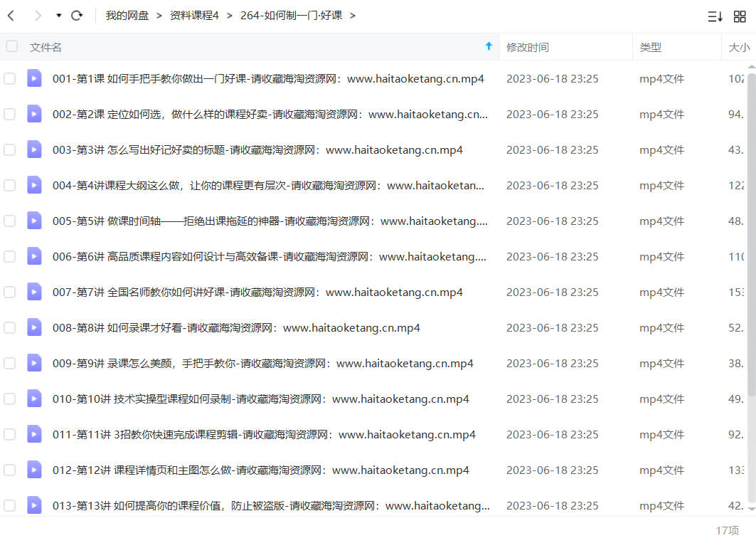Click video icon of 013-第13讲 file
Image resolution: width=756 pixels, height=543 pixels.
point(34,505)
